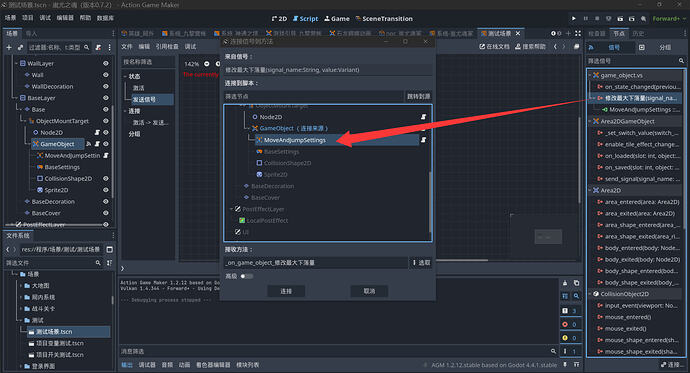Click the 跳转到源 button
The width and height of the screenshot is (690, 373).
(418, 96)
